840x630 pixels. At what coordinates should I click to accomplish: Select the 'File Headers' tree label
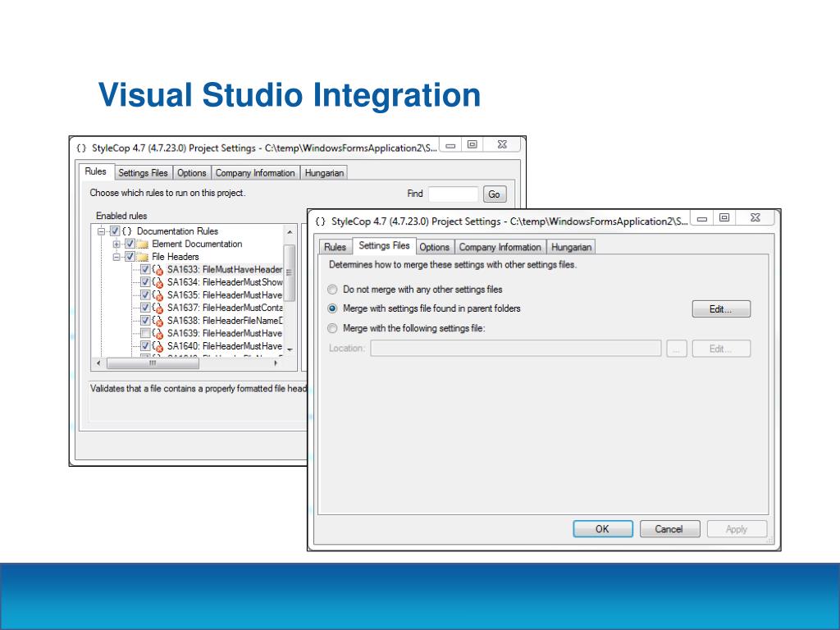[176, 257]
